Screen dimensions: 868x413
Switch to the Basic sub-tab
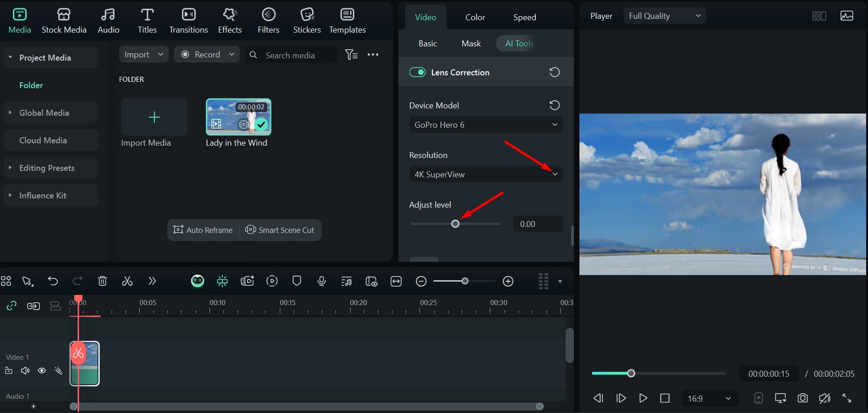tap(428, 44)
